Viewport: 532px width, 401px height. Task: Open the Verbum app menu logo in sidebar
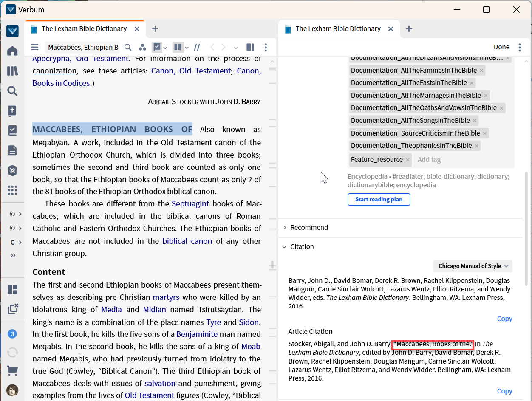12,31
